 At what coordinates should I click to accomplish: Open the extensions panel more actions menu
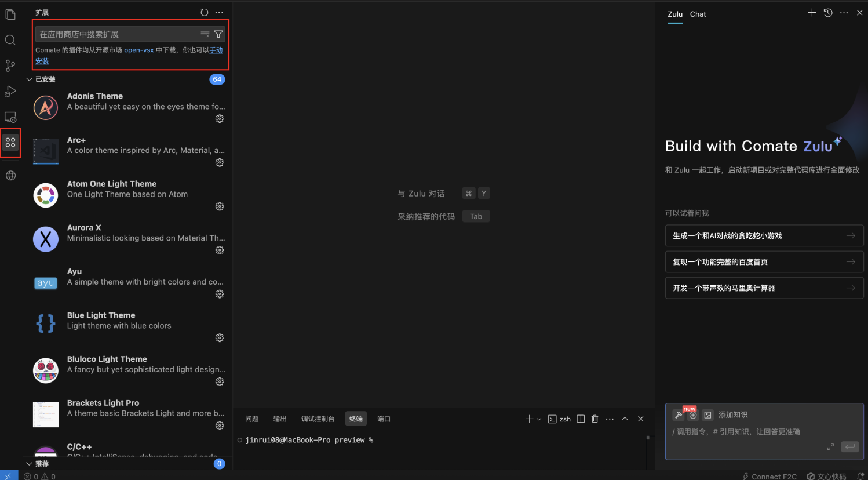point(219,12)
